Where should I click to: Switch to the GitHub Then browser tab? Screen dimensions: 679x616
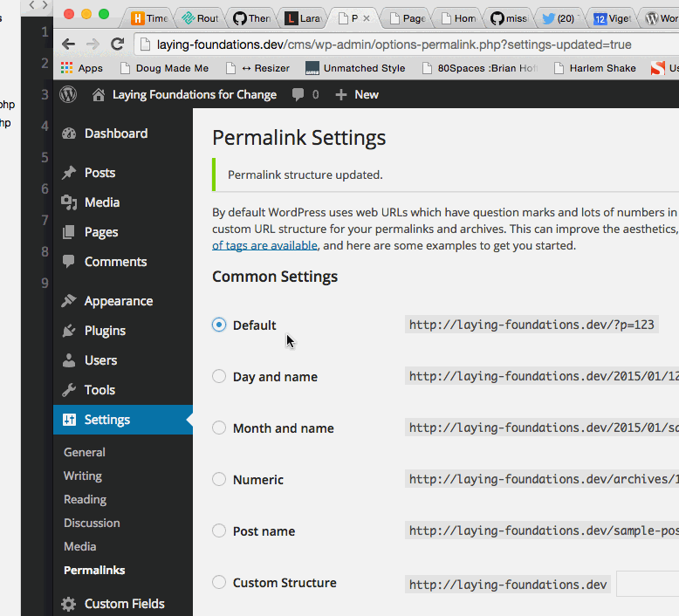(x=250, y=17)
